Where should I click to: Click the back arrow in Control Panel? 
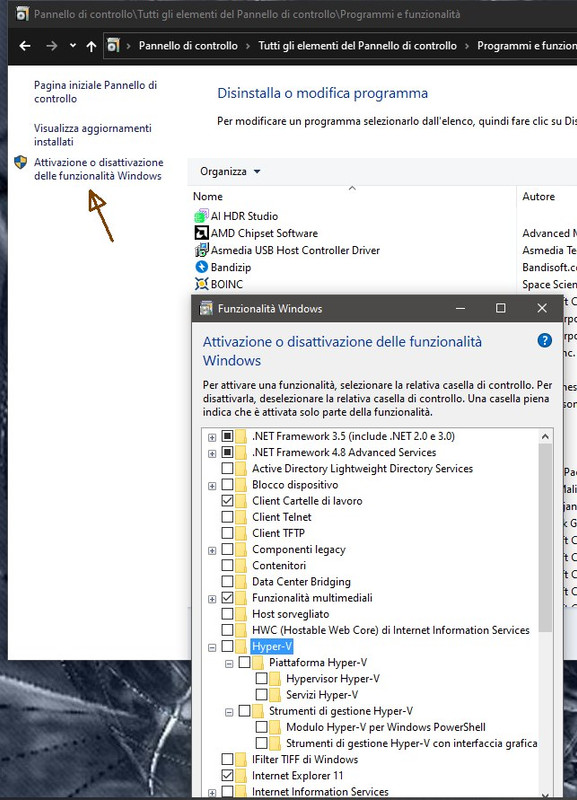(24, 46)
